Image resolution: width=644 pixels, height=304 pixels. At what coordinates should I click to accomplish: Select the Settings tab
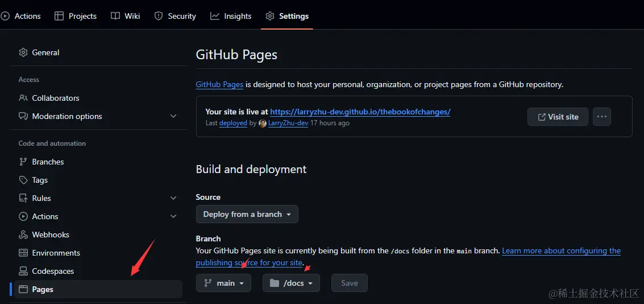286,16
